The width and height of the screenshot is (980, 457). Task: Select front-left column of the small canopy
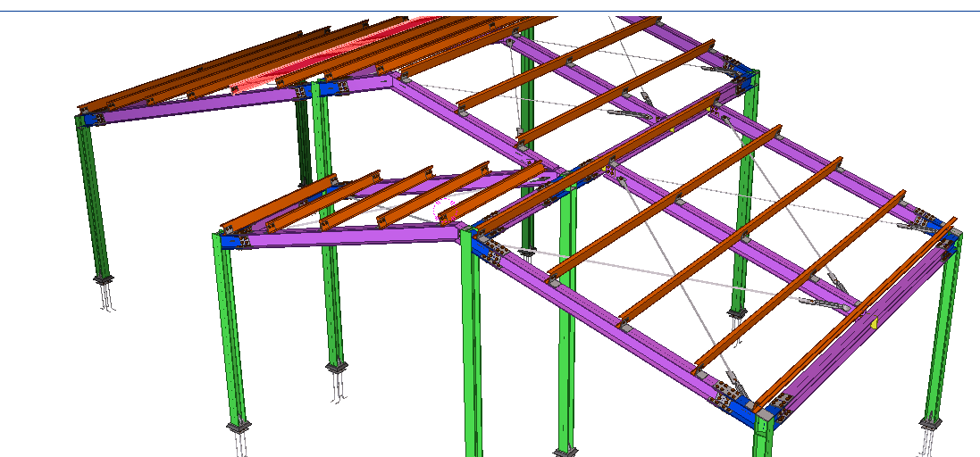click(x=230, y=330)
